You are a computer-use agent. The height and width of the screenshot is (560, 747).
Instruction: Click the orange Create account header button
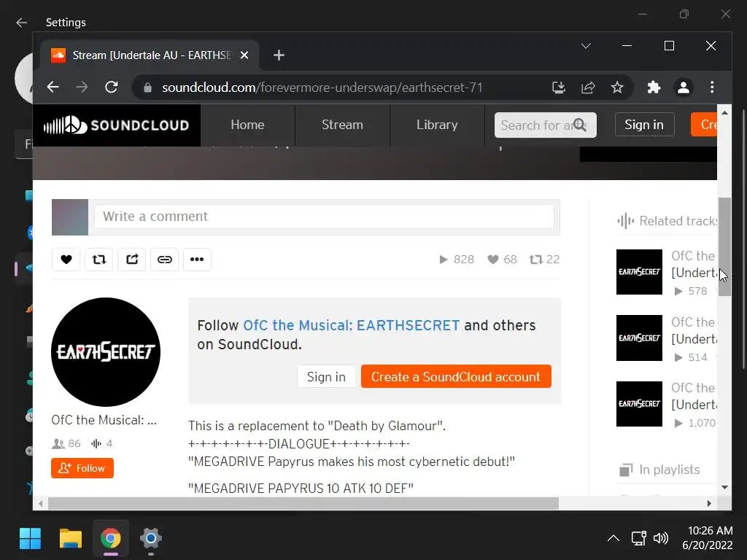coord(704,125)
